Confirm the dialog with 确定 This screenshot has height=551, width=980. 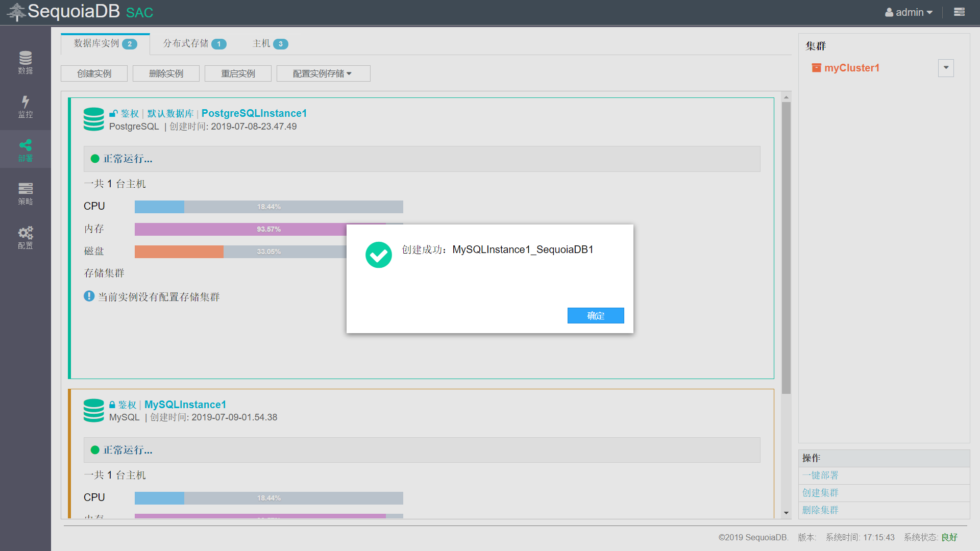click(x=596, y=315)
